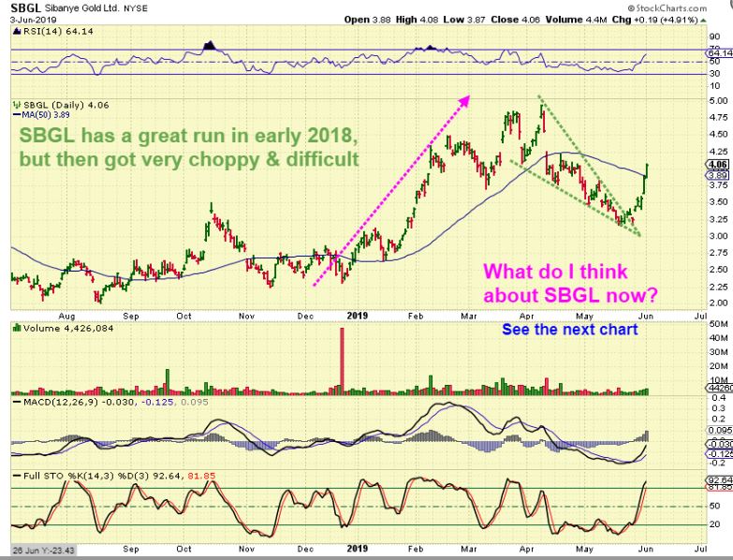
Task: Click the date 3-Jun-2019
Action: [33, 20]
